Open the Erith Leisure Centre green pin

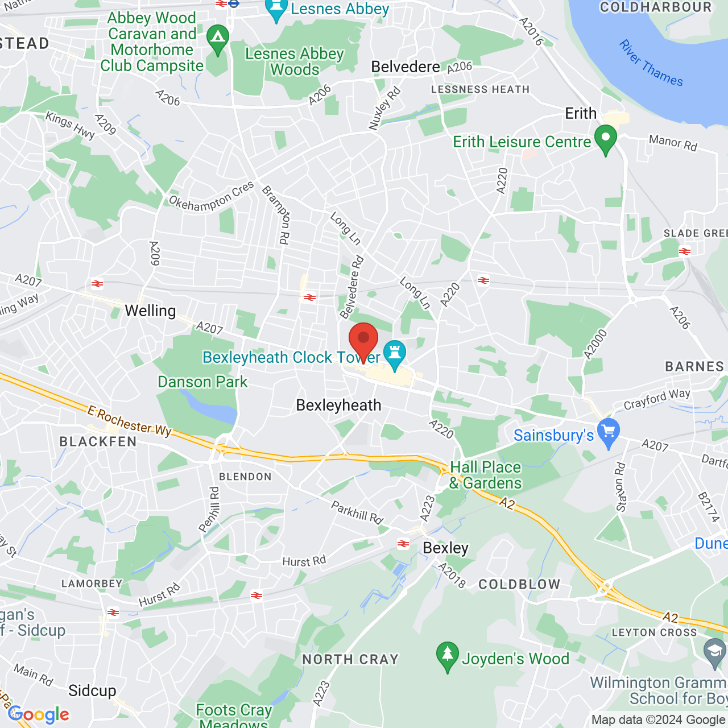[x=606, y=140]
